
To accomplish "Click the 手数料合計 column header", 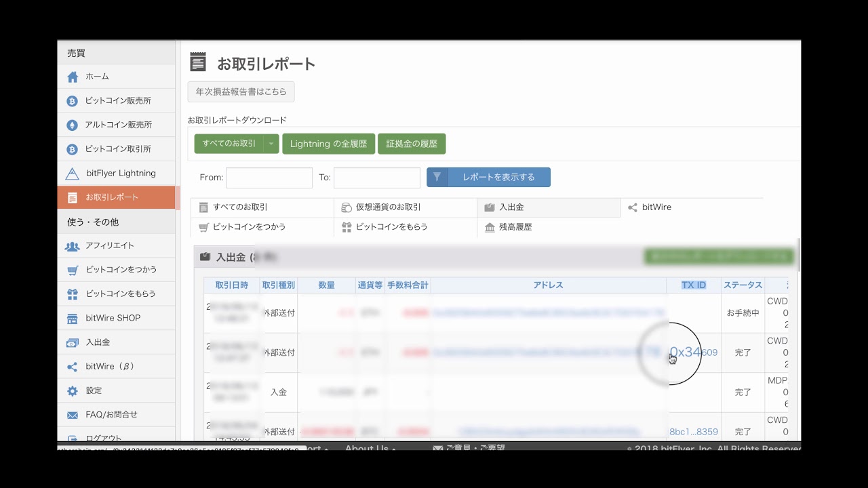I will tap(408, 285).
